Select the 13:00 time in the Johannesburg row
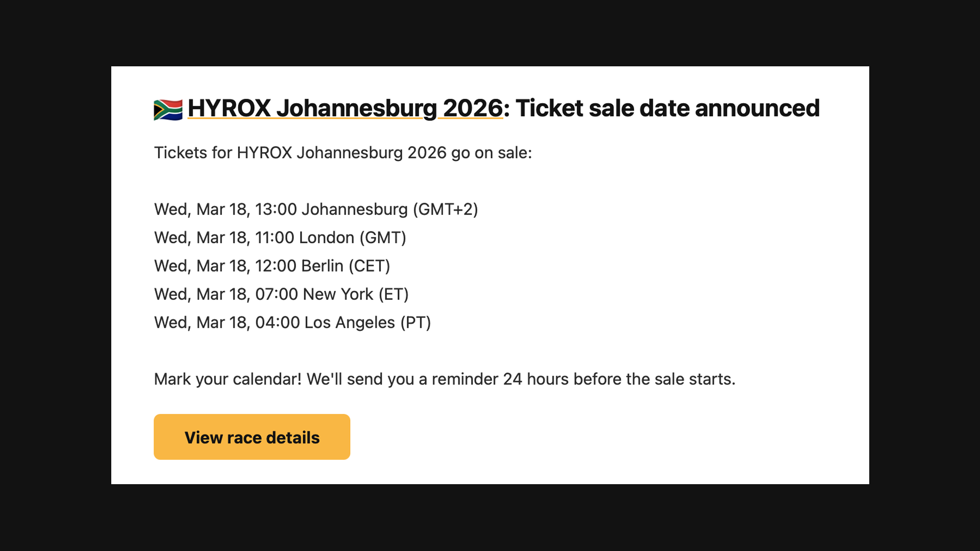980x551 pixels. pos(276,209)
